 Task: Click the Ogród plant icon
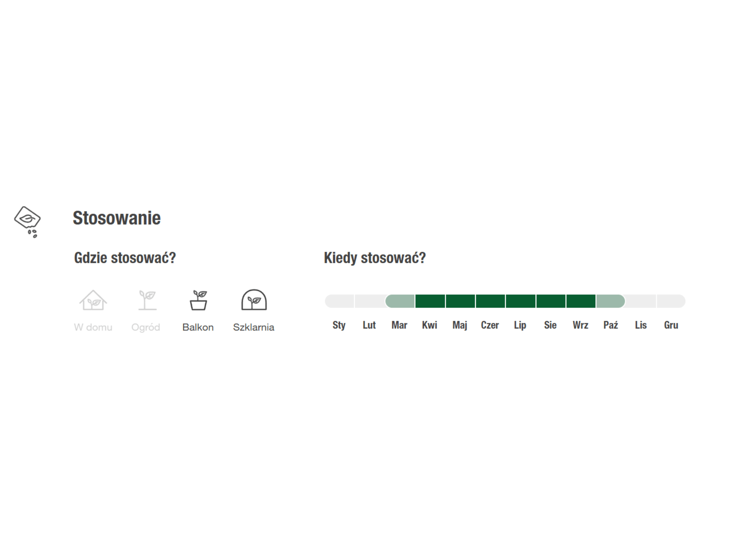coord(147,300)
